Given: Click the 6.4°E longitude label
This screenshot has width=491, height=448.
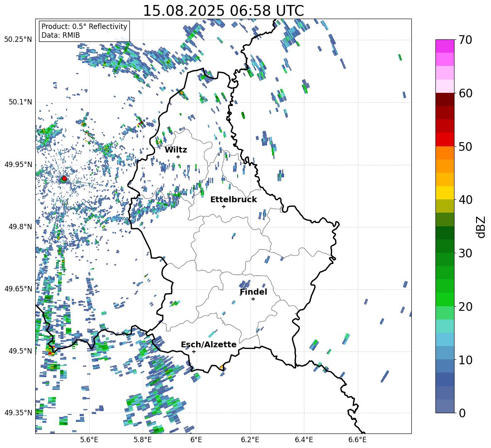Looking at the screenshot, I should coord(304,440).
